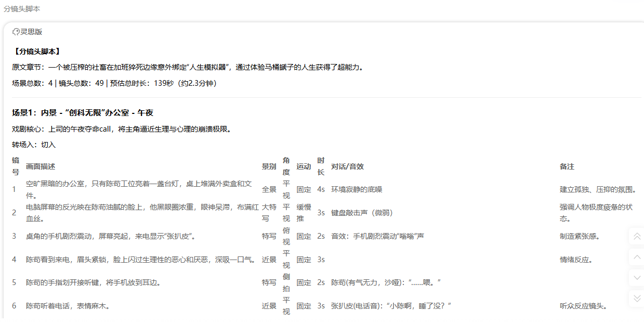
Task: Click the 备注 column header
Action: [x=567, y=166]
